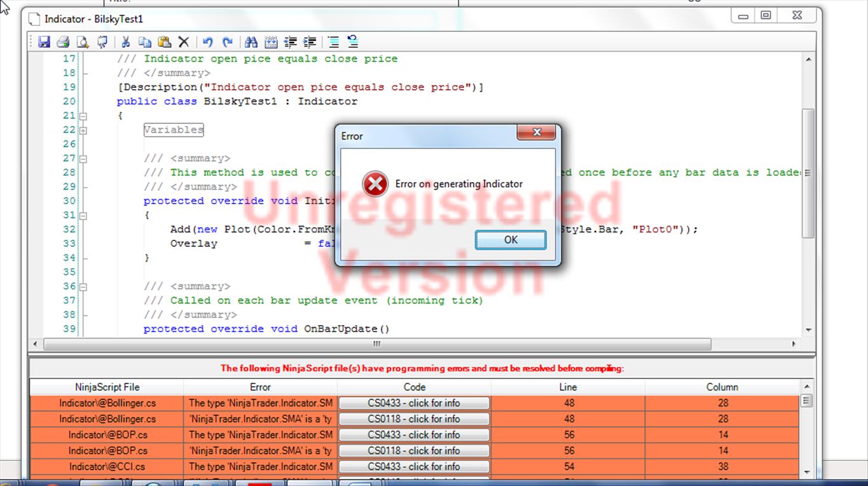Click OK in the Error dialog
Viewport: 868px width, 486px height.
511,240
